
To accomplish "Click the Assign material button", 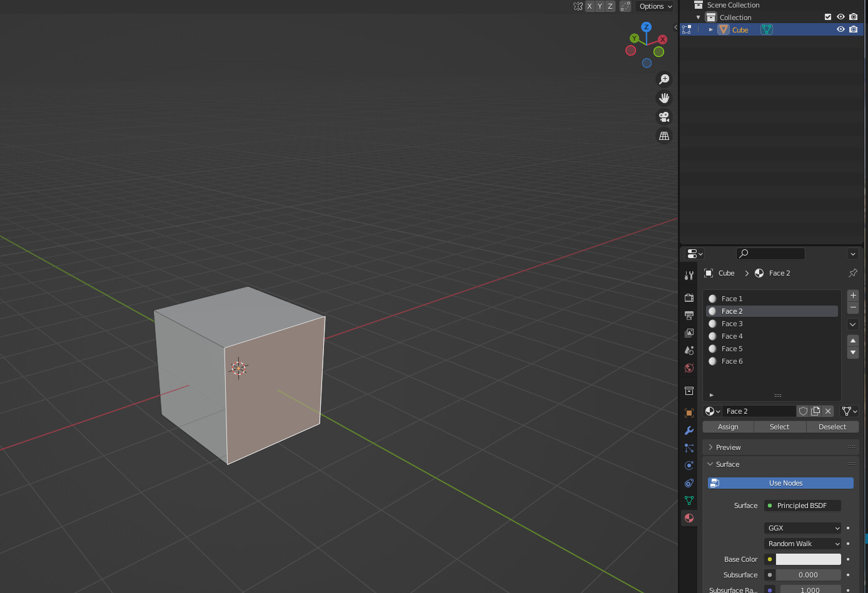I will [727, 426].
